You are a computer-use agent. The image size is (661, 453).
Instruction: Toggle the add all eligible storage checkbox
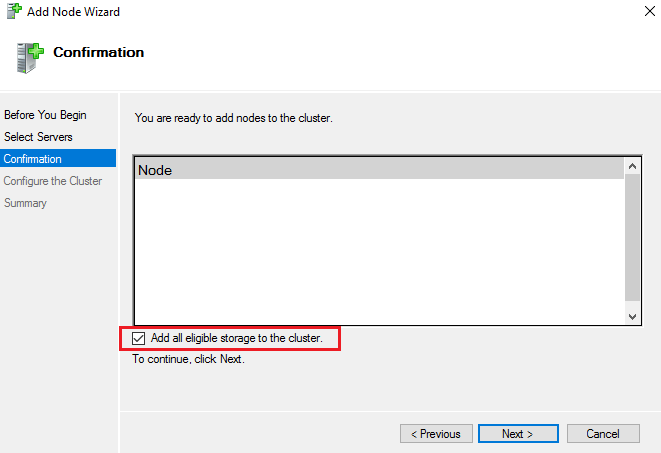[138, 339]
